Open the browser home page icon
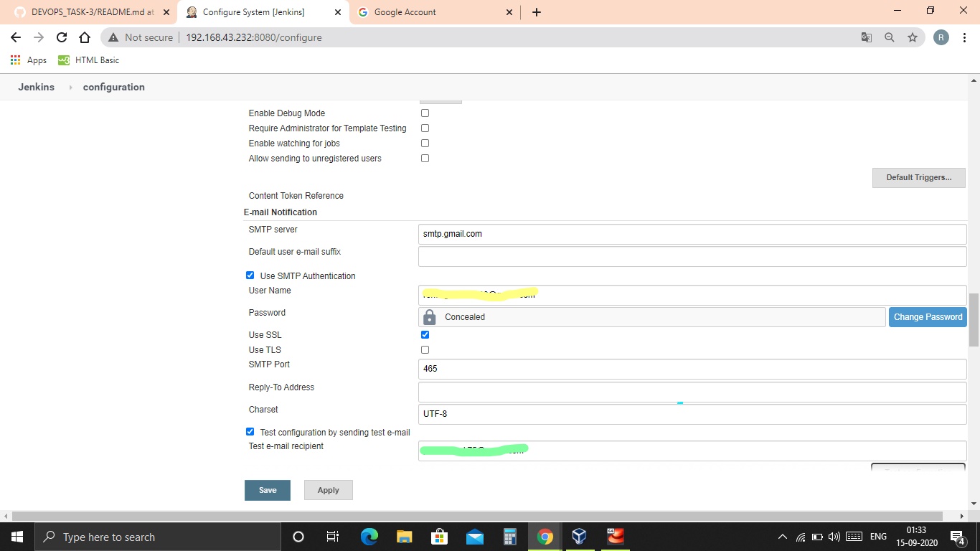The height and width of the screenshot is (551, 980). pyautogui.click(x=85, y=37)
